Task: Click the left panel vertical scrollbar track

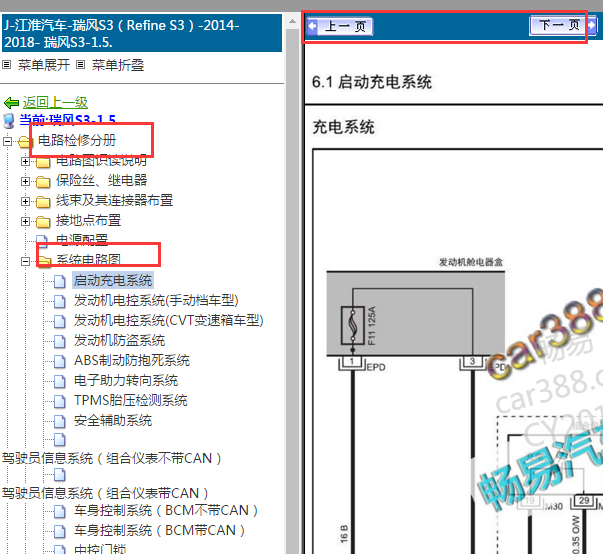Action: click(292, 290)
